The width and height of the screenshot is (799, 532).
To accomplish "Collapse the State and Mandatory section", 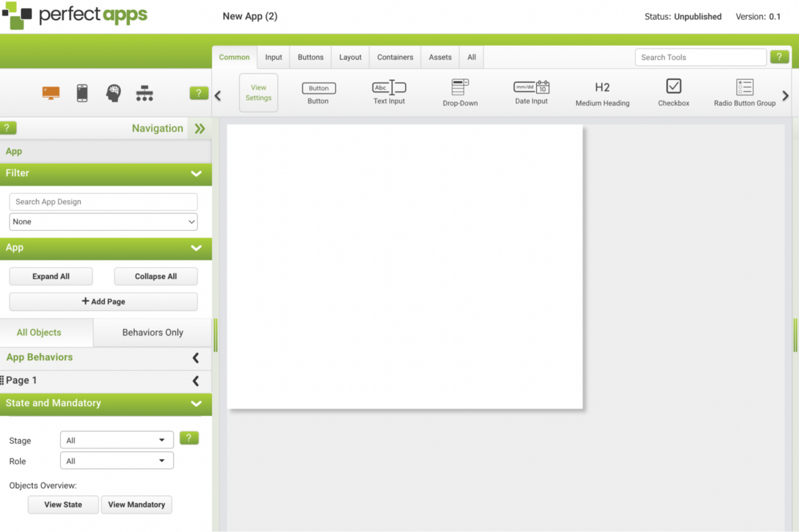I will [x=196, y=404].
